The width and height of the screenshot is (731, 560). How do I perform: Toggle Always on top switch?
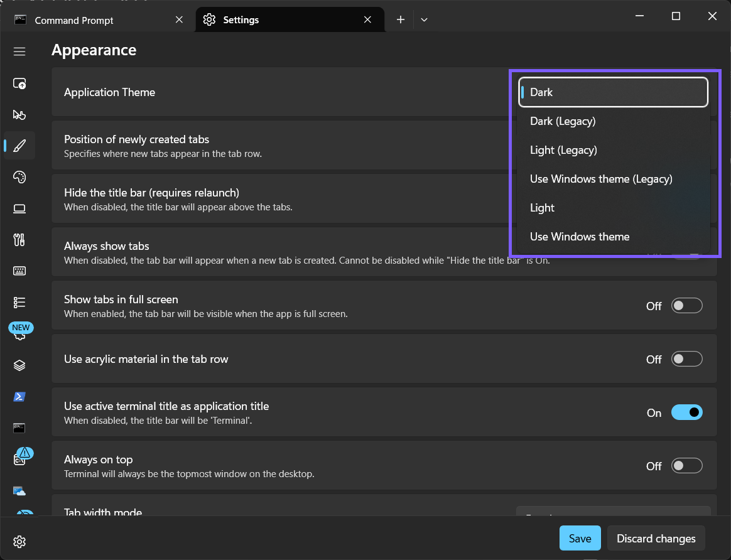point(686,466)
